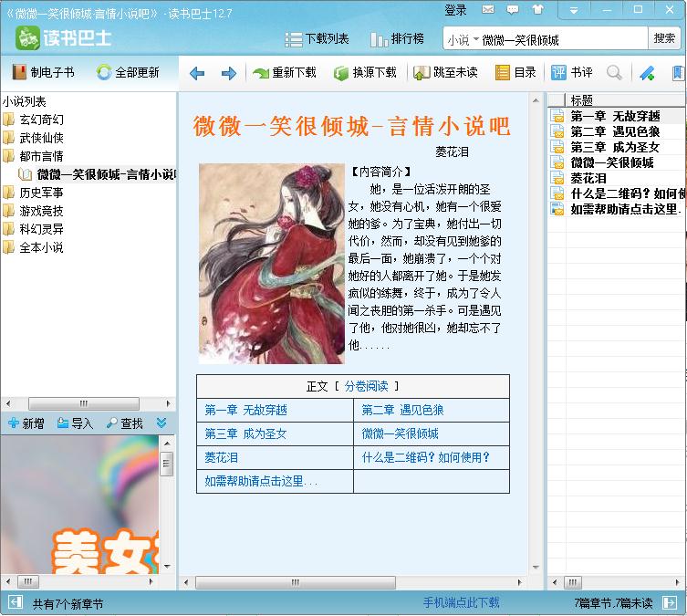Select 什么是二维码 row in chapter list

(617, 193)
